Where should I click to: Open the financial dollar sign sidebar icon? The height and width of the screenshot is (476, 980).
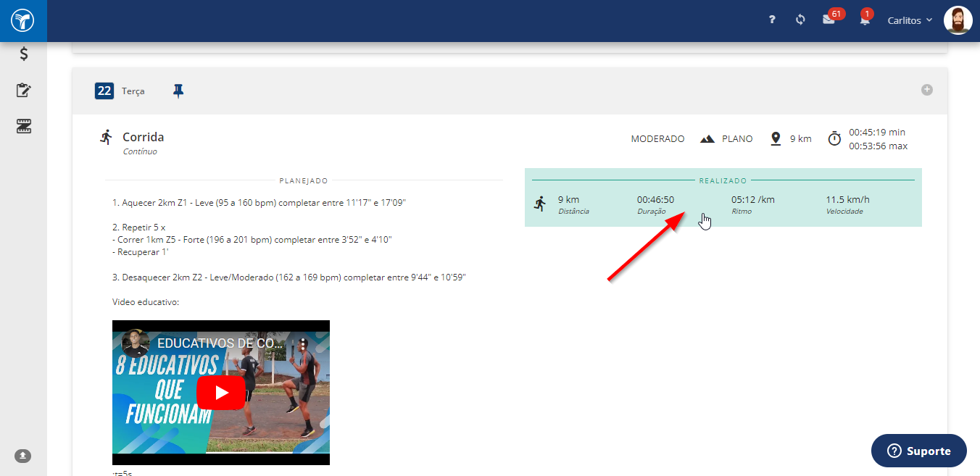(24, 54)
